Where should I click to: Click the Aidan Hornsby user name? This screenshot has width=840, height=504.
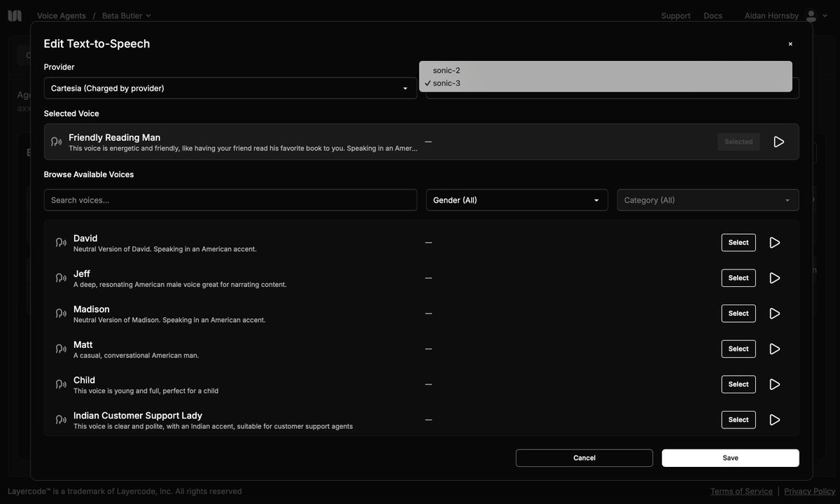point(771,15)
